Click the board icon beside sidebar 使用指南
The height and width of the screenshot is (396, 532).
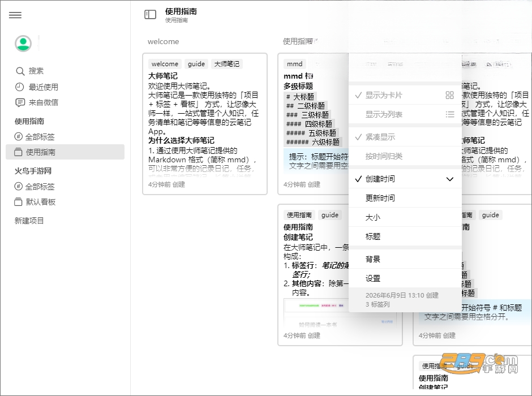click(x=18, y=152)
